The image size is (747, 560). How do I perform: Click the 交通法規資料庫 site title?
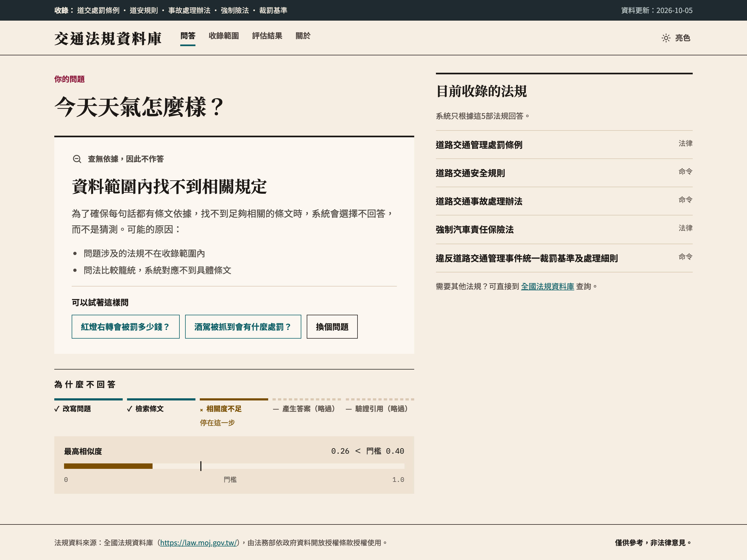[x=108, y=39]
